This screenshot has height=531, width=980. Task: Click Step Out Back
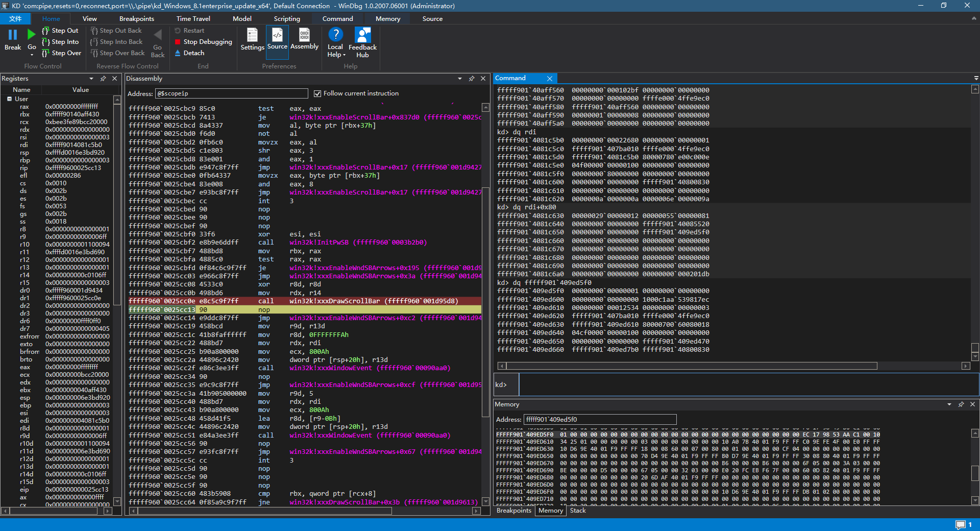point(116,31)
